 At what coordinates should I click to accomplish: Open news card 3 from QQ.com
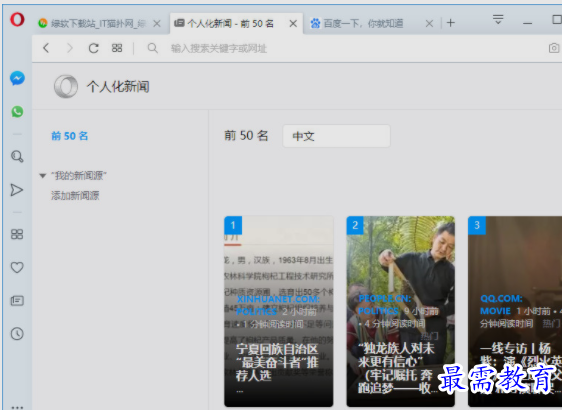point(515,311)
